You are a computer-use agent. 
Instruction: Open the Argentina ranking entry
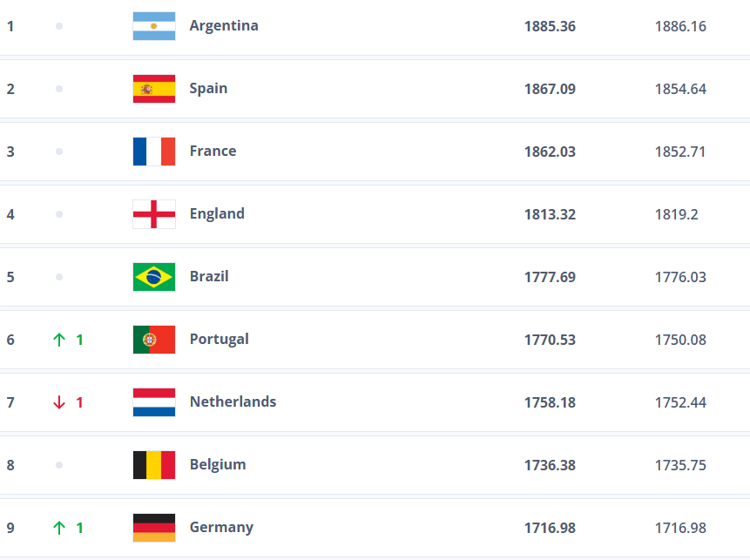pyautogui.click(x=224, y=26)
